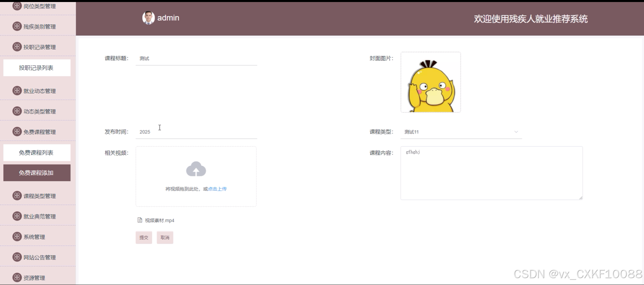Click the cloud upload icon
The width and height of the screenshot is (644, 285).
(196, 169)
